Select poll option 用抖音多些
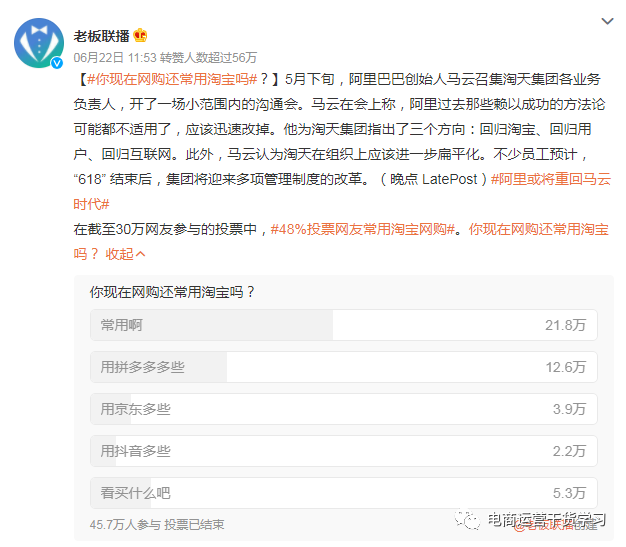The height and width of the screenshot is (547, 626). pyautogui.click(x=344, y=451)
